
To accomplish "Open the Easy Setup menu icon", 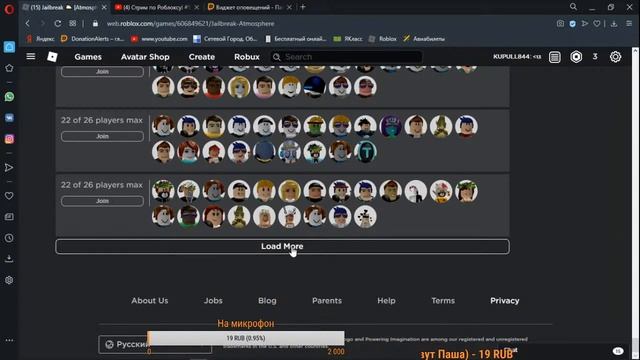I will (629, 24).
